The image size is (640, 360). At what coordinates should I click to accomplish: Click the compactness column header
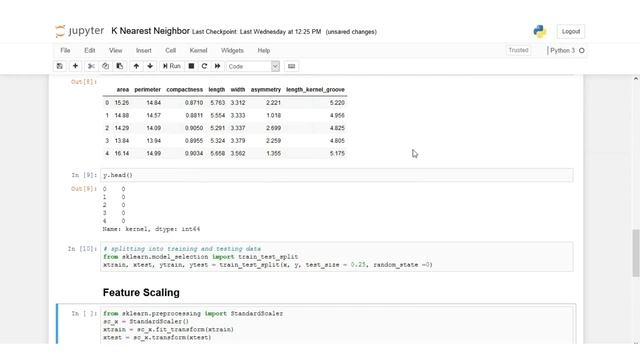click(x=184, y=89)
